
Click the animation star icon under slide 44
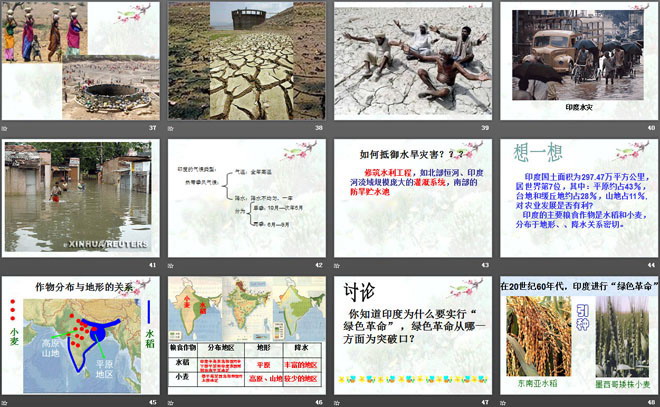coord(503,265)
